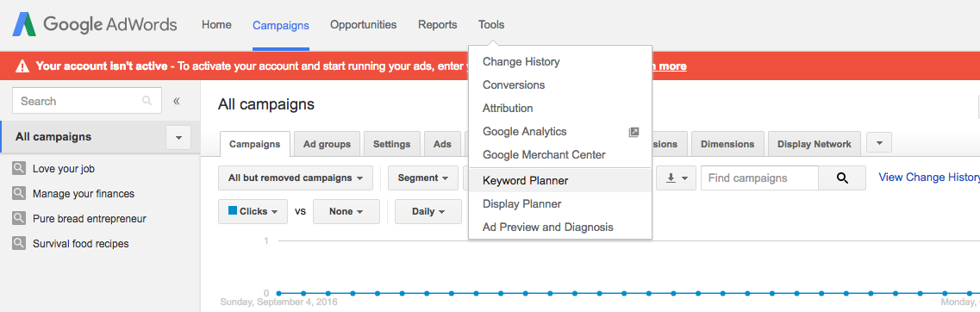Expand the more tabs arrow after Display Network
This screenshot has width=980, height=312.
pyautogui.click(x=879, y=144)
